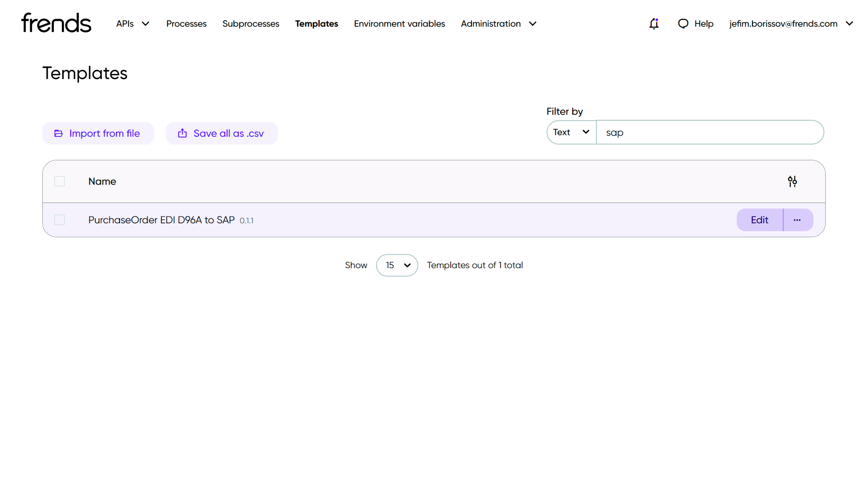Open the column settings sliders icon
This screenshot has height=488, width=868.
point(792,182)
